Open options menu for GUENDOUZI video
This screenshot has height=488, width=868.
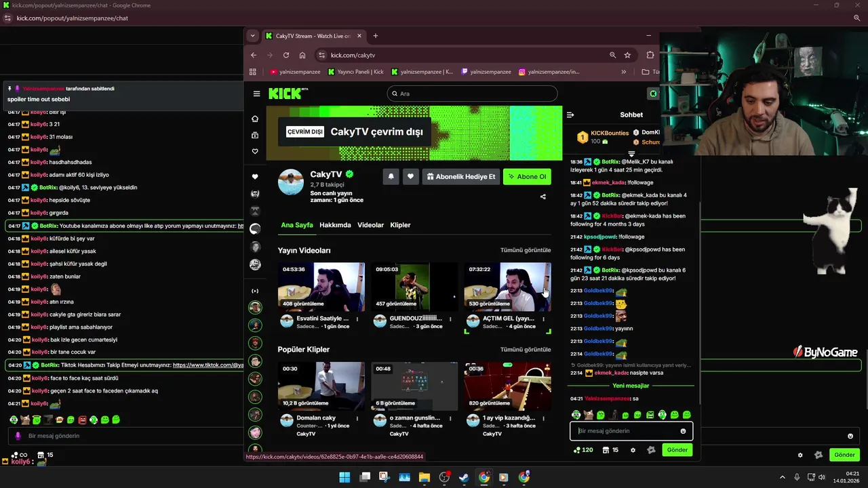click(x=450, y=319)
